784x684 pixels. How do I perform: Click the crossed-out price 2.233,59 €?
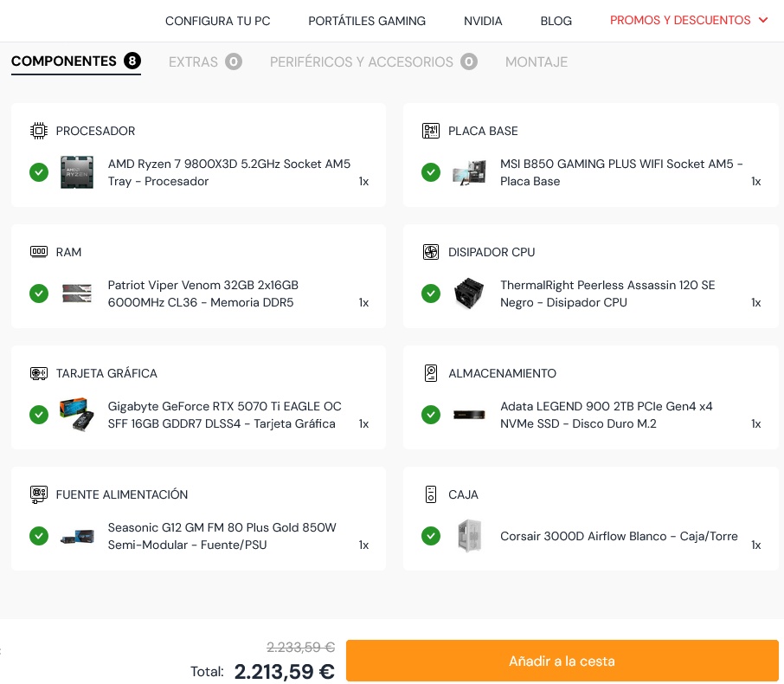pyautogui.click(x=300, y=648)
